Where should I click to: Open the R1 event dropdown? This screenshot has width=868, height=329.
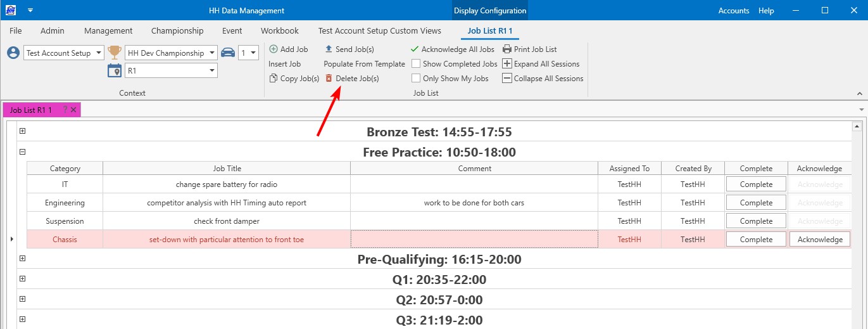point(212,71)
